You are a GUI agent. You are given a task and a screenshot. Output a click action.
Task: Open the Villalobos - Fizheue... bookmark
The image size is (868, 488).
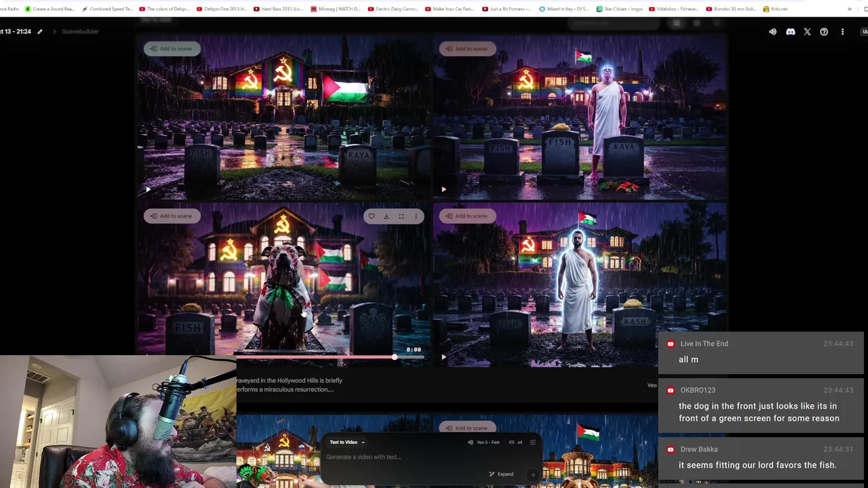673,9
